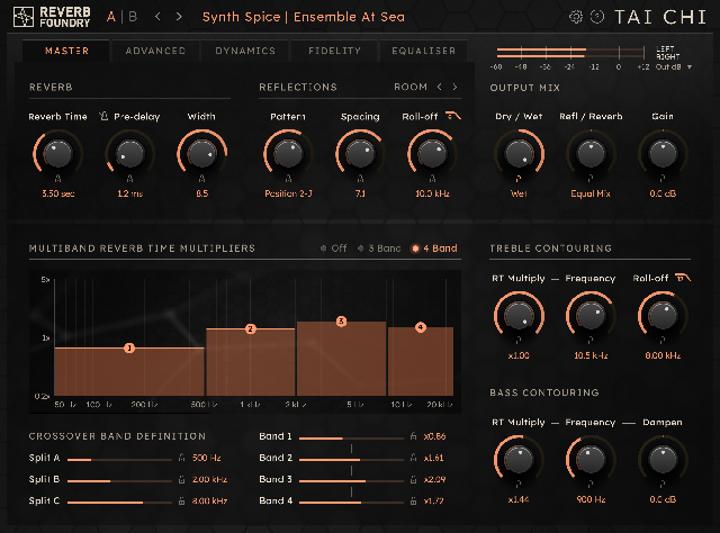Viewport: 720px width, 533px height.
Task: Click the 10.0 kHz Roll-off value
Action: pos(432,194)
